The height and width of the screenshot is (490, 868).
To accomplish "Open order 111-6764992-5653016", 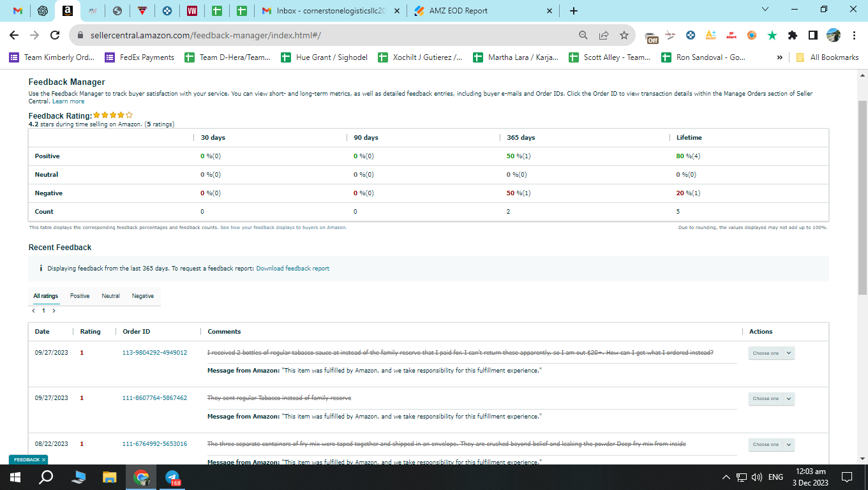I will [x=154, y=444].
